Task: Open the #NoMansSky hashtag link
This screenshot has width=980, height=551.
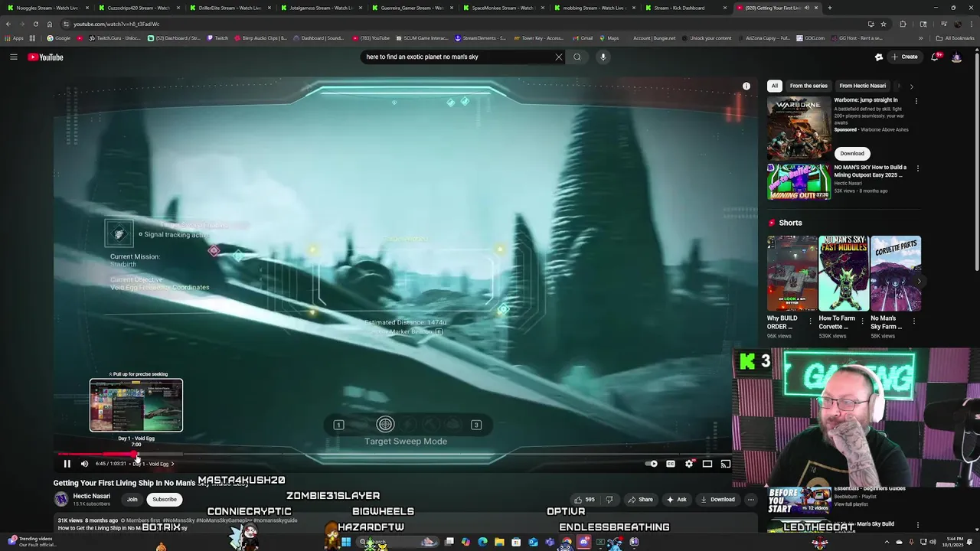Action: click(x=179, y=520)
